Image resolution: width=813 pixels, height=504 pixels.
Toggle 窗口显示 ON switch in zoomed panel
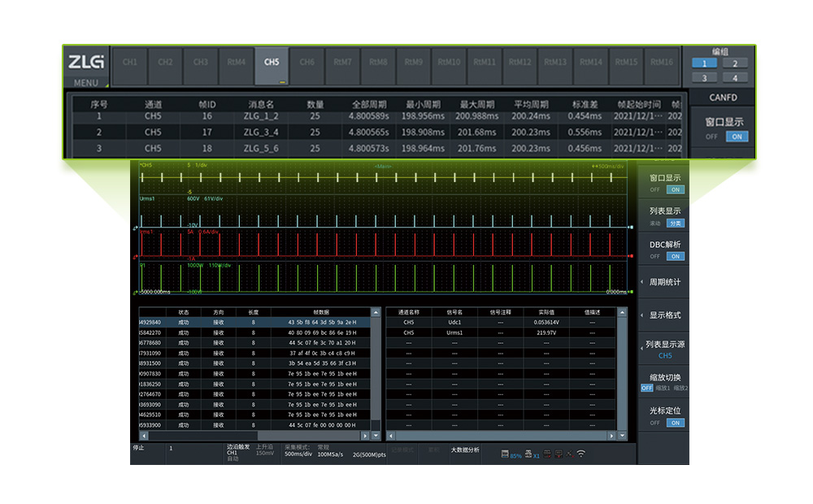[737, 137]
